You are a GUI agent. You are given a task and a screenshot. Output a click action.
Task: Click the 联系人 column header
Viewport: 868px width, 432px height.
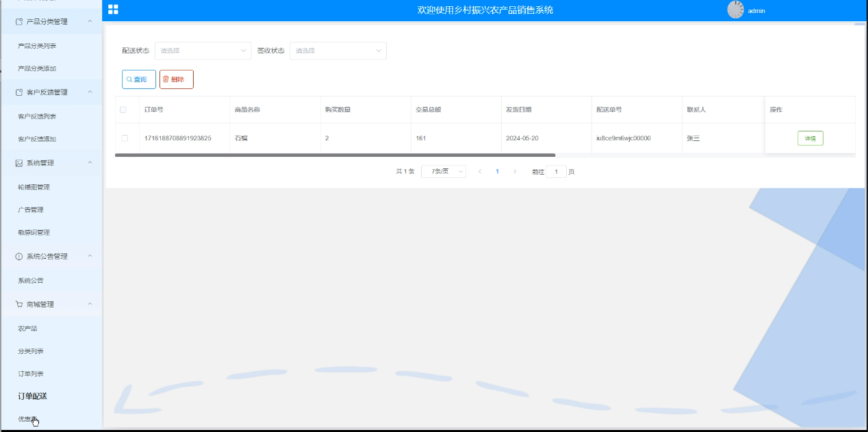696,110
